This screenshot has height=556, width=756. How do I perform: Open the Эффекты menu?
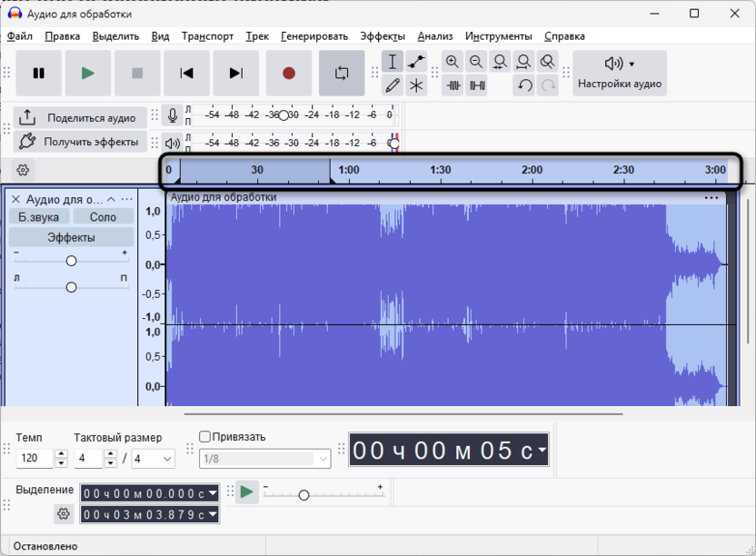tap(382, 36)
